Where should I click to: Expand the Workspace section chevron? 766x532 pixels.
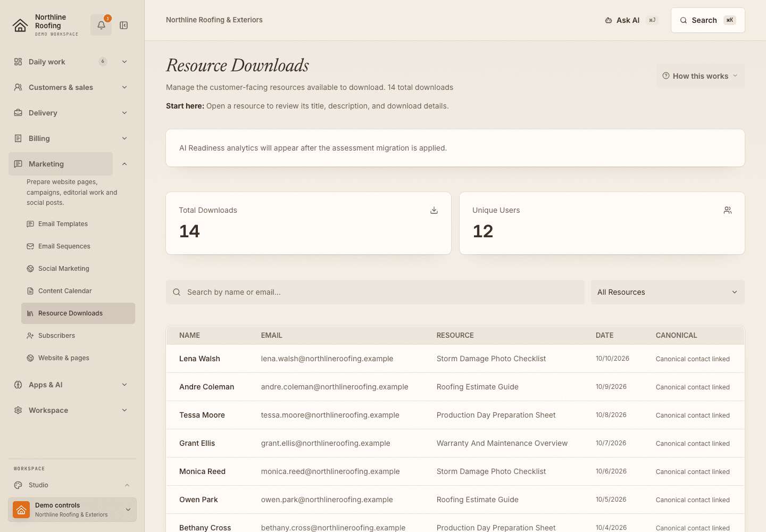[x=124, y=410]
